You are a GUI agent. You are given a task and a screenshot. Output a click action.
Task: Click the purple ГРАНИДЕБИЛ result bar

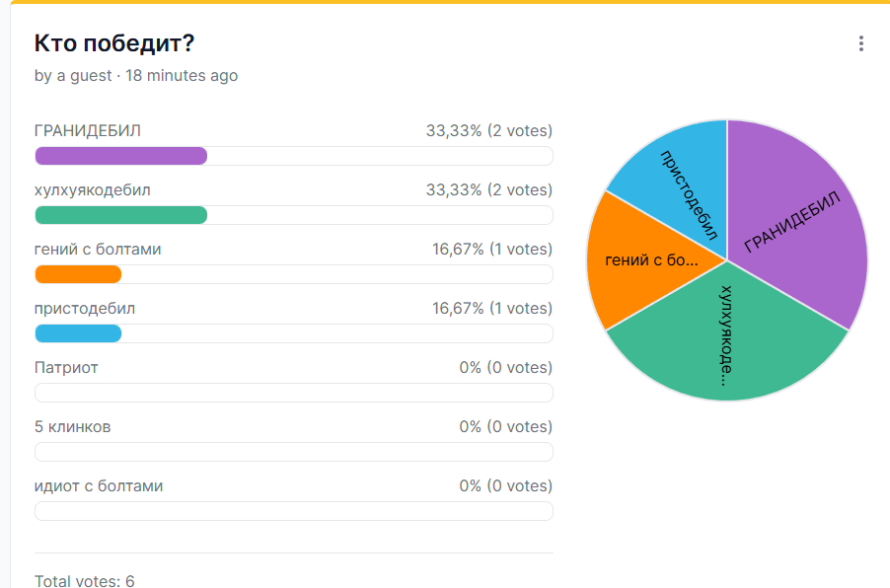(293, 156)
